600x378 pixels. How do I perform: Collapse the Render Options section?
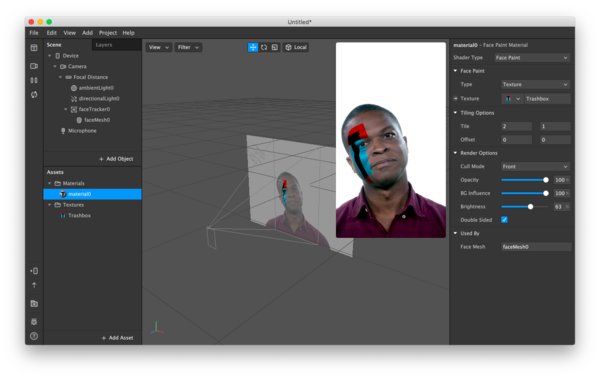[x=455, y=153]
